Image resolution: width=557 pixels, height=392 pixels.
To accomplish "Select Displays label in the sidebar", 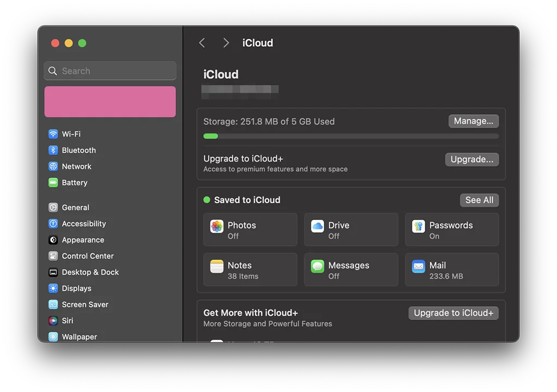I will click(x=76, y=288).
